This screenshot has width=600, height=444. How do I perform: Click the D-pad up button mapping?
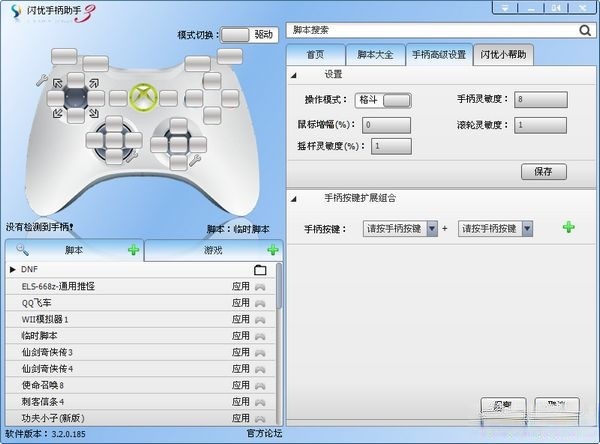[76, 81]
